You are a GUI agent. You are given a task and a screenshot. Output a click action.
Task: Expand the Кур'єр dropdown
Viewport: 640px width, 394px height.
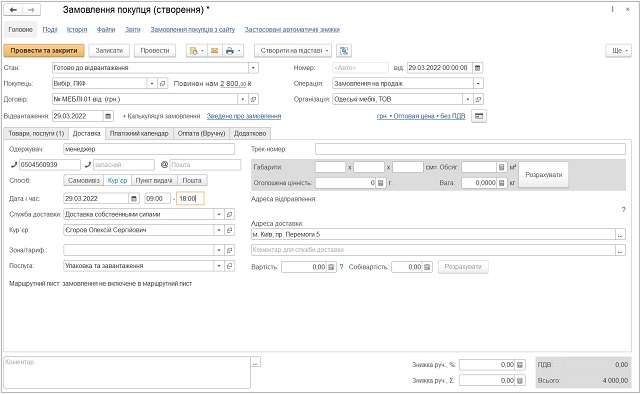(x=219, y=230)
